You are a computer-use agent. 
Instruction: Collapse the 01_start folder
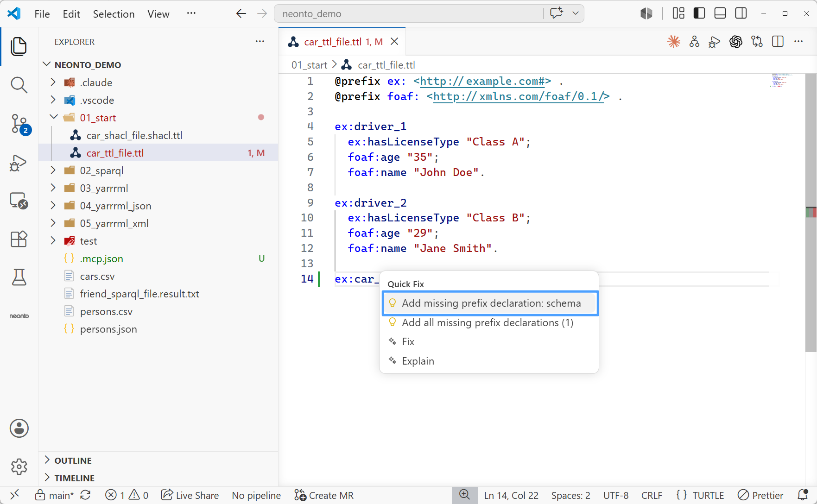point(53,118)
